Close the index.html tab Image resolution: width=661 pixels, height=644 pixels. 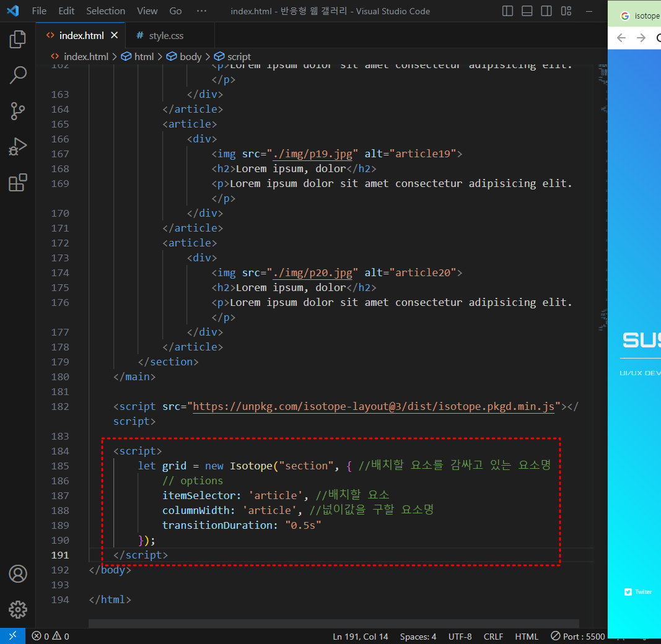click(114, 35)
